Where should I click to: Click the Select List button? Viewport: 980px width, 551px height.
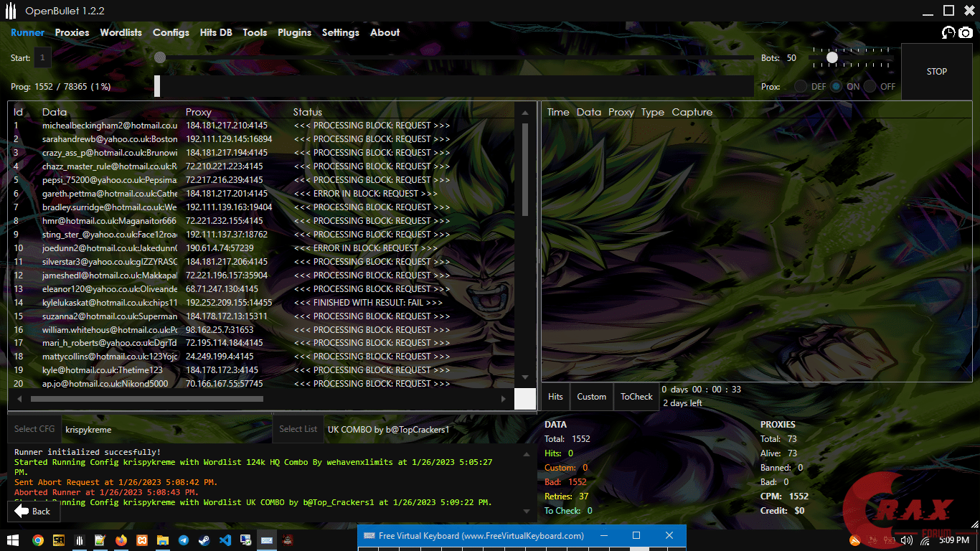298,429
